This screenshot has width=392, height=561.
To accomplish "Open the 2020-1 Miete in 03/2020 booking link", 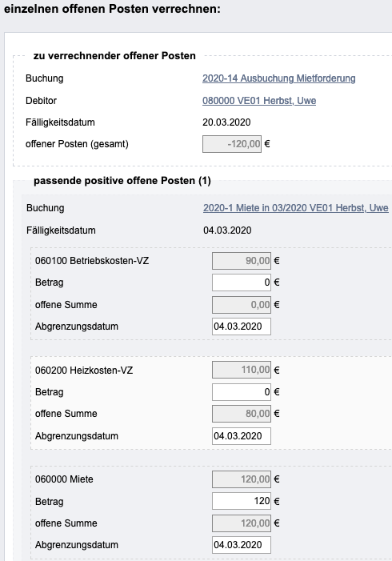I will pyautogui.click(x=295, y=208).
